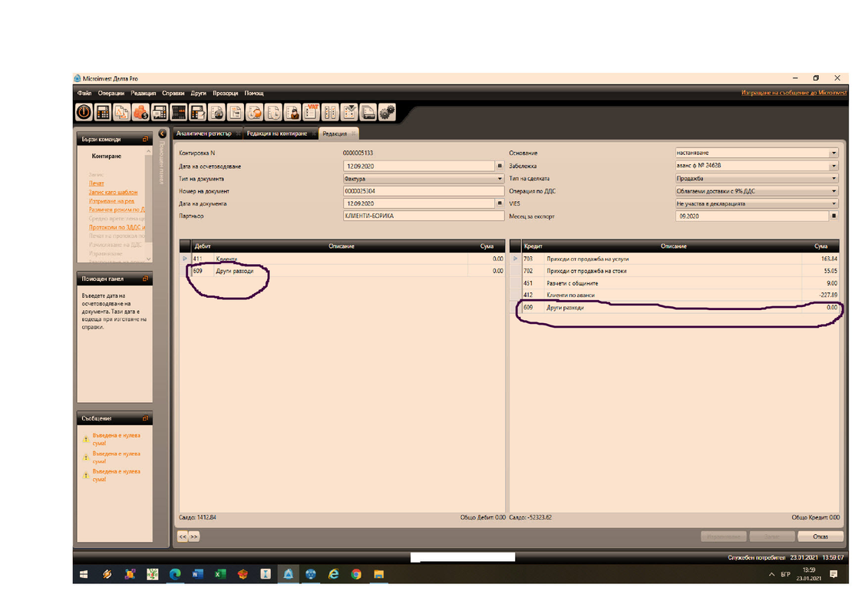This screenshot has height=614, width=868.
Task: Click the Протоколи по ЗДДС link
Action: click(117, 227)
